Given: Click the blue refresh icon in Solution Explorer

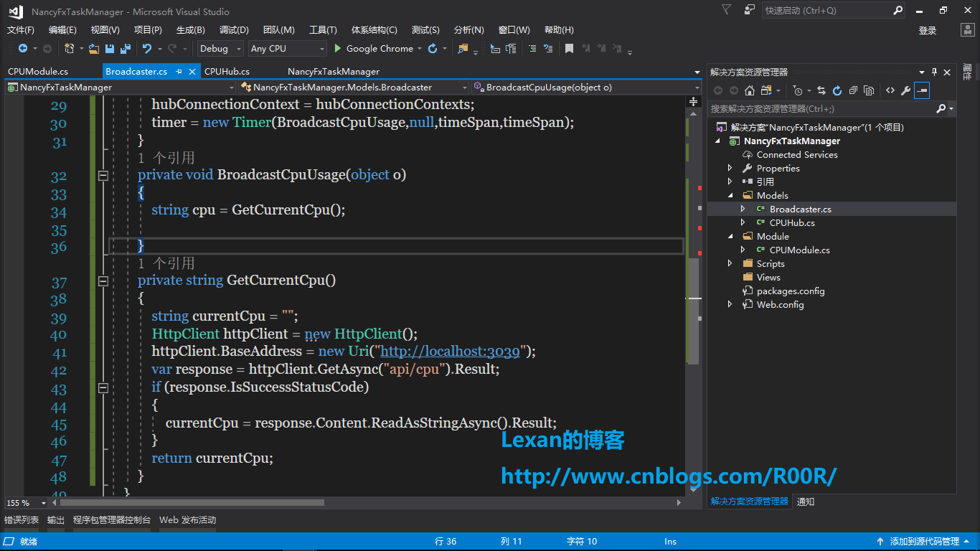Looking at the screenshot, I should (x=837, y=90).
